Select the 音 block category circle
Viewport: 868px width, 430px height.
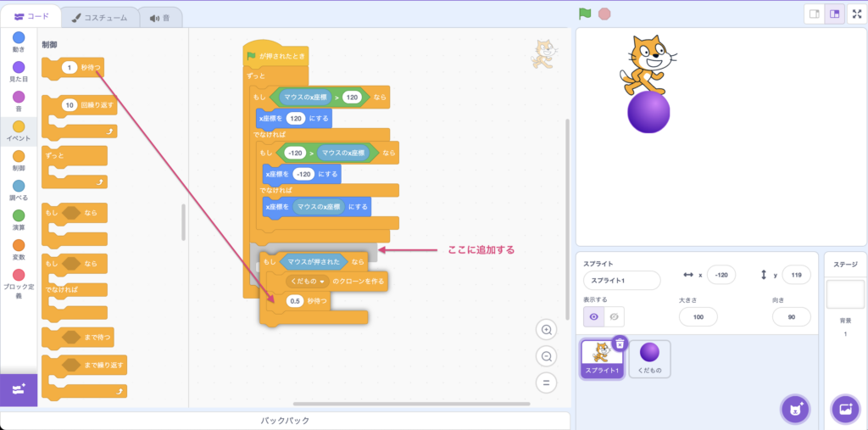tap(19, 97)
